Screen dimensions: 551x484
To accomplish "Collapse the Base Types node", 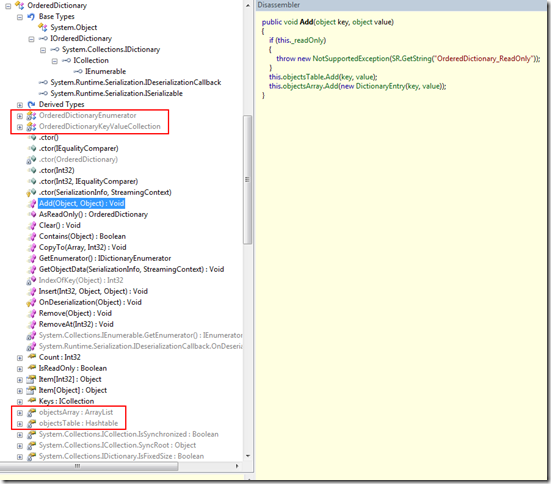I will 20,17.
